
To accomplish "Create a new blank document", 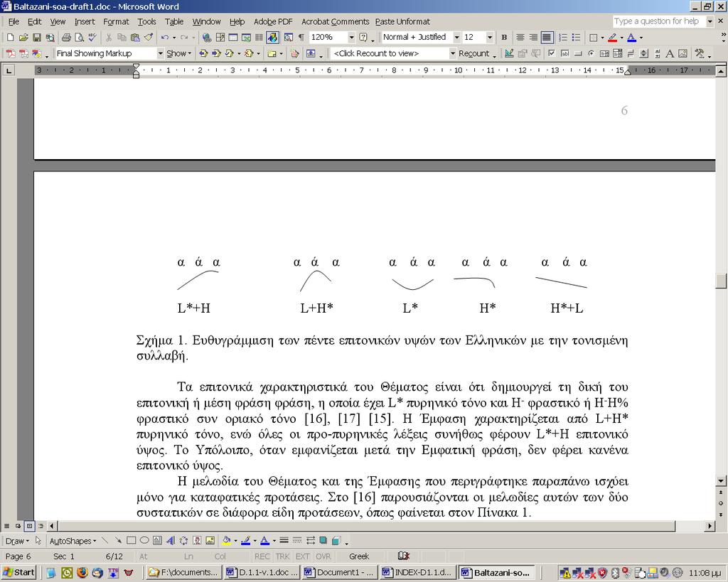I will click(x=10, y=38).
